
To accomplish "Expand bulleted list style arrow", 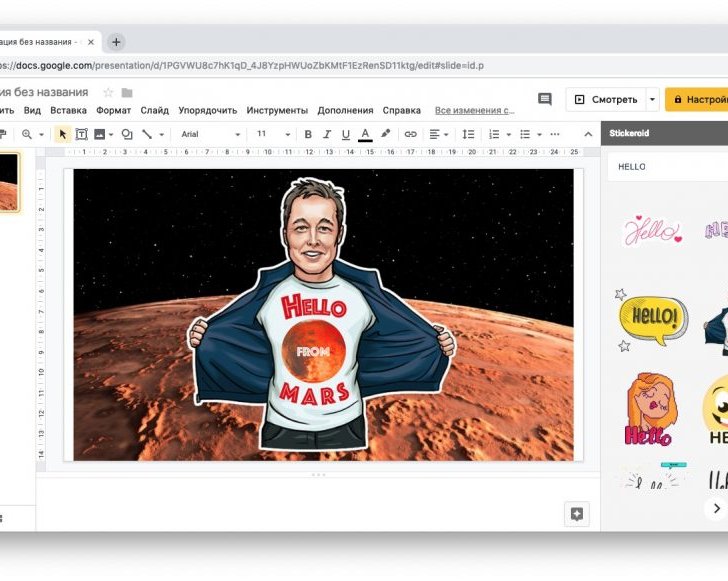I will pyautogui.click(x=540, y=135).
